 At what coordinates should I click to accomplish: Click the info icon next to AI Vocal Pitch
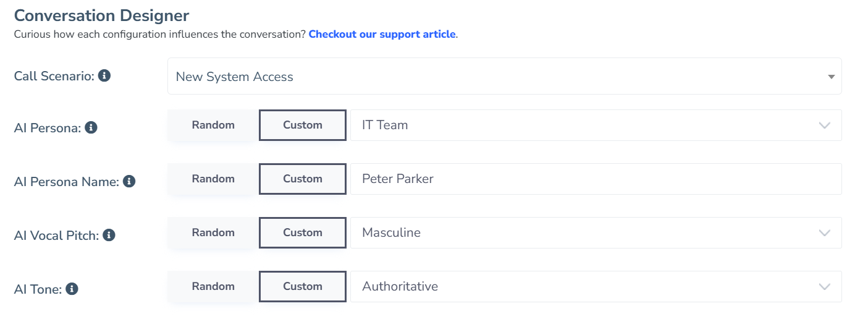pyautogui.click(x=109, y=236)
